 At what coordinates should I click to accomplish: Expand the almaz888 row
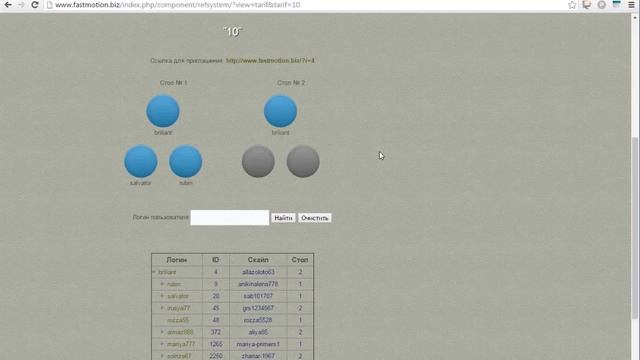(x=162, y=332)
